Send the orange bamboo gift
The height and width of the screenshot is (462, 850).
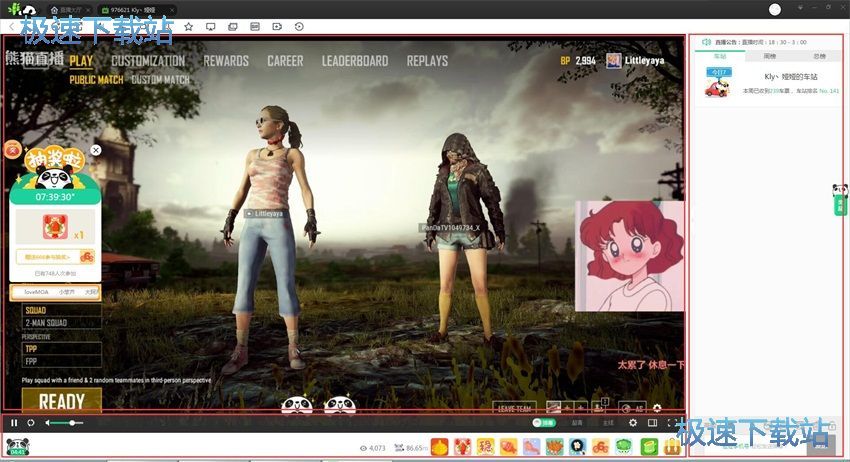point(440,447)
